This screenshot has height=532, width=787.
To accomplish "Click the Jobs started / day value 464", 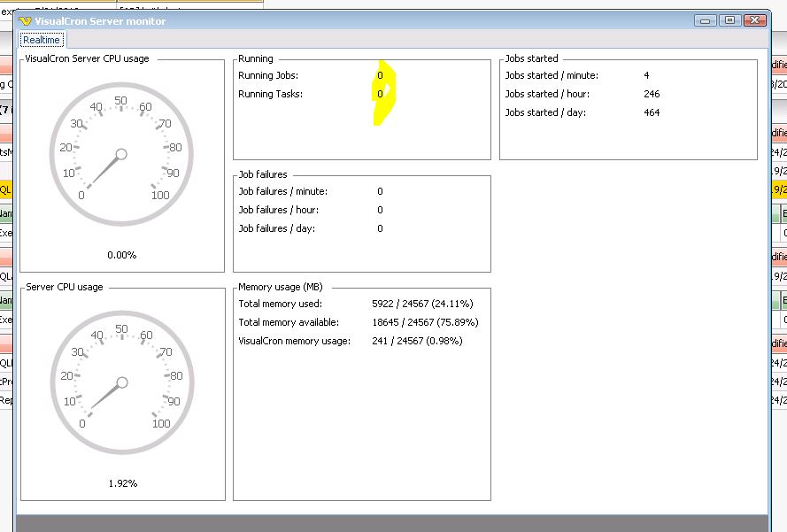I will tap(652, 112).
